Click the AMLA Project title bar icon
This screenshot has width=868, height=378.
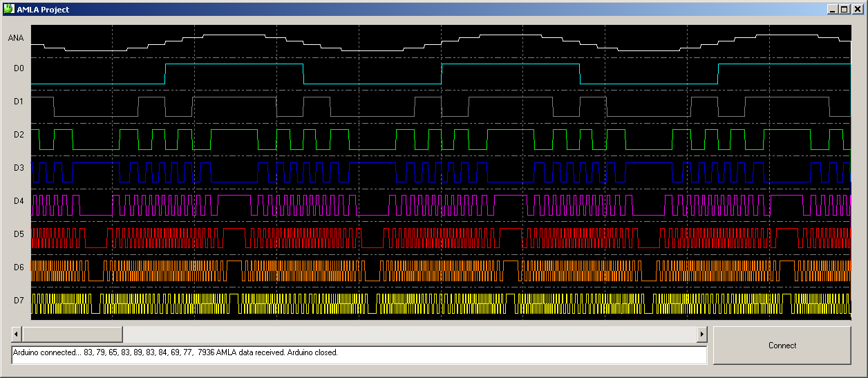coord(9,10)
